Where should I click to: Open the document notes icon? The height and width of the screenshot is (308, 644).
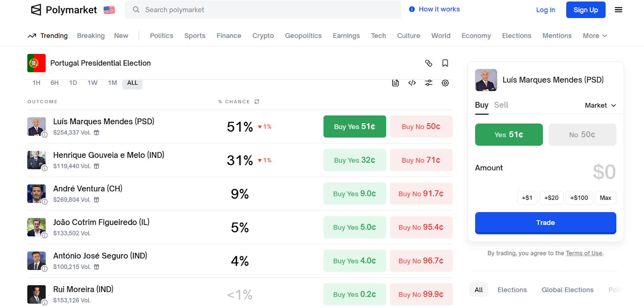point(395,83)
